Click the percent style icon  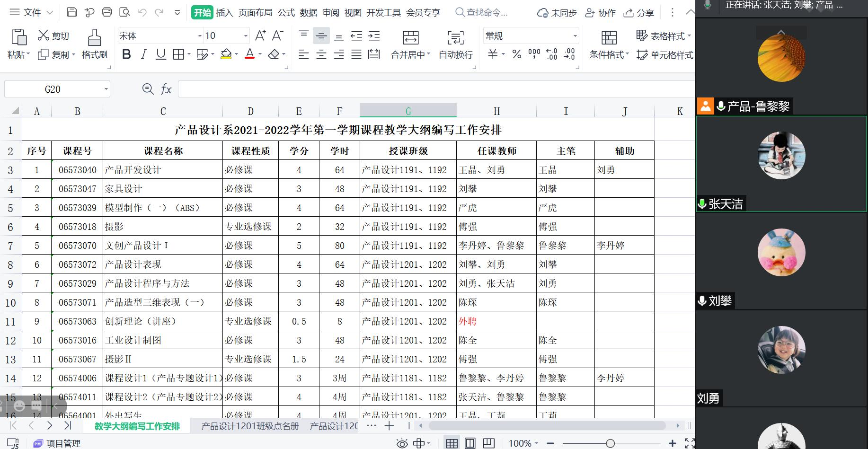[x=517, y=54]
